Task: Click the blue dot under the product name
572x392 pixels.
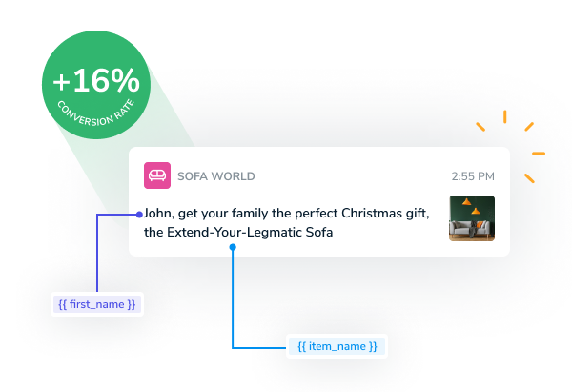Action: pos(233,247)
